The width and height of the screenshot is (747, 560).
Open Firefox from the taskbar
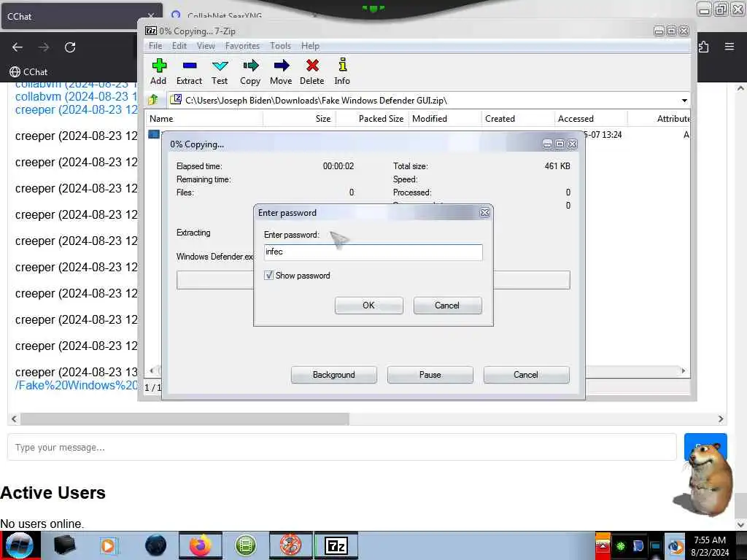201,545
